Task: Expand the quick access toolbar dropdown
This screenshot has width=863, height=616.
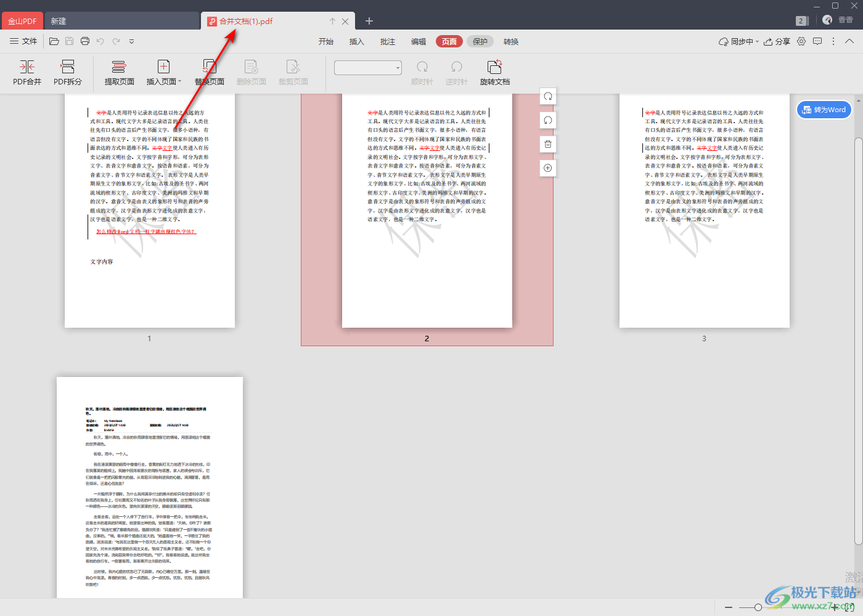Action: click(131, 41)
